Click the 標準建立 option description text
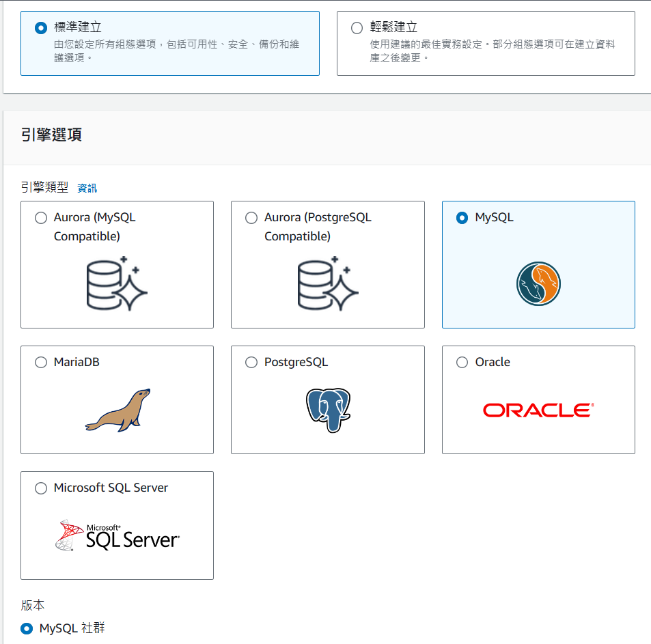The height and width of the screenshot is (644, 651). 176,51
